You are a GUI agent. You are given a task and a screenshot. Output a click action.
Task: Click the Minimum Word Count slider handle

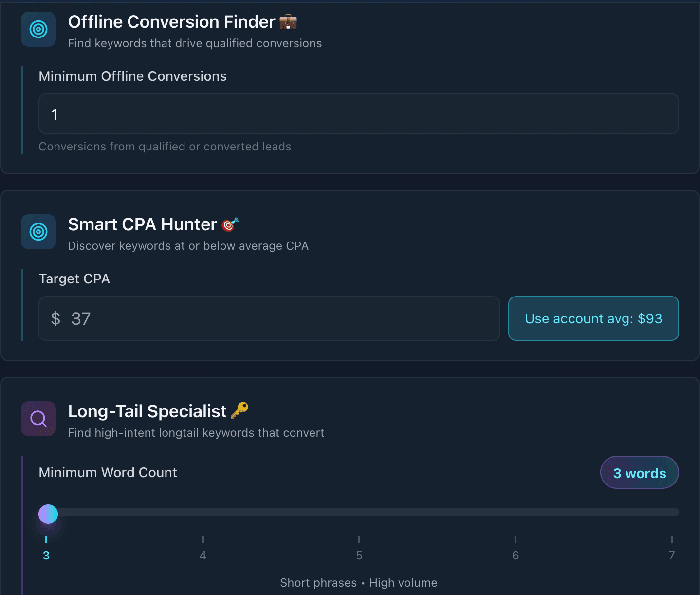click(x=48, y=514)
